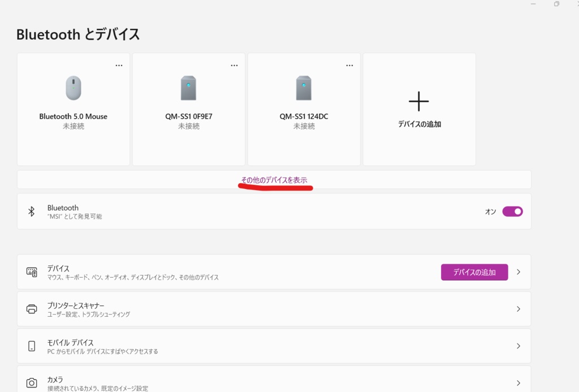Click the plus icon to add a device
This screenshot has height=392, width=579.
click(x=418, y=101)
